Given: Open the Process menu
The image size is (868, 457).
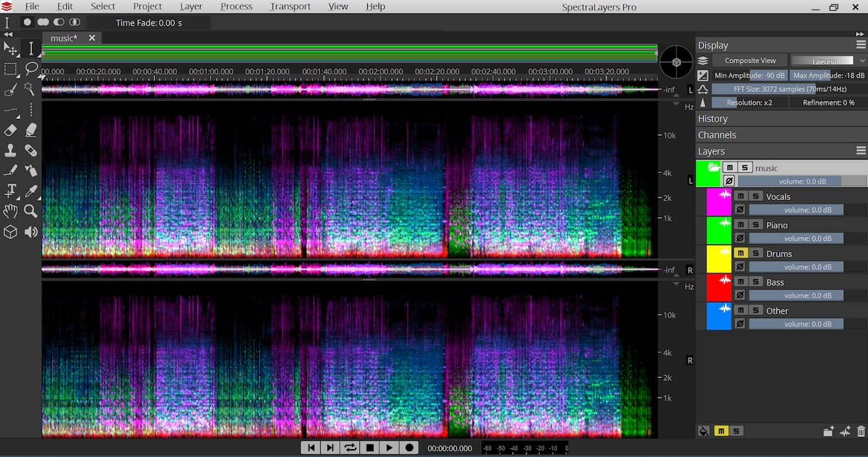Looking at the screenshot, I should (236, 6).
